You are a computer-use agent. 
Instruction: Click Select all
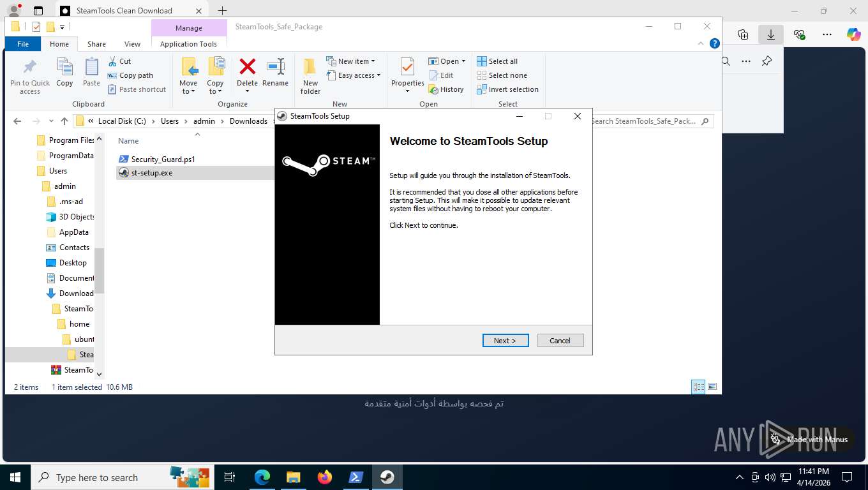coord(497,61)
